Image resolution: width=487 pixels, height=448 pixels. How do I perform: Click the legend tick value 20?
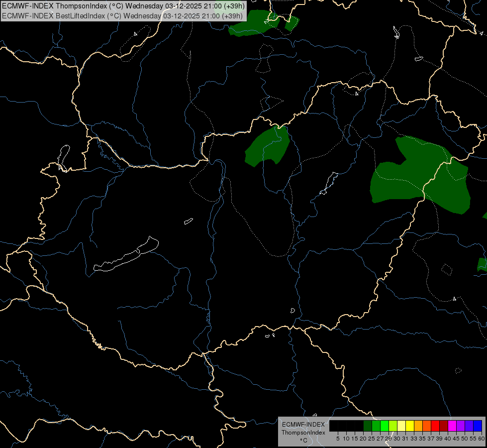pos(363,439)
